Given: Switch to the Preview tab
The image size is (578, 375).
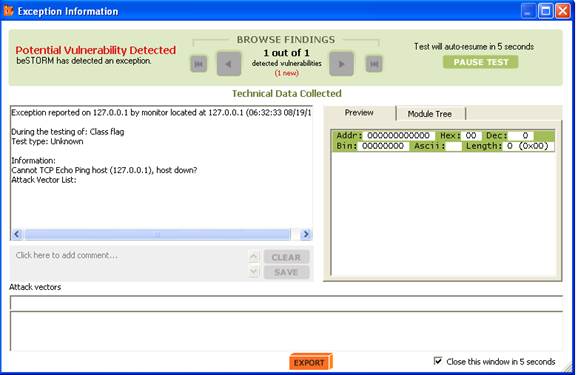Looking at the screenshot, I should pyautogui.click(x=359, y=113).
